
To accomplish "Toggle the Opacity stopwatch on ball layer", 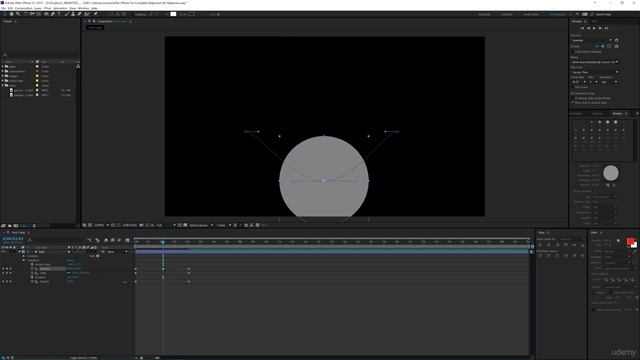I will [x=32, y=282].
